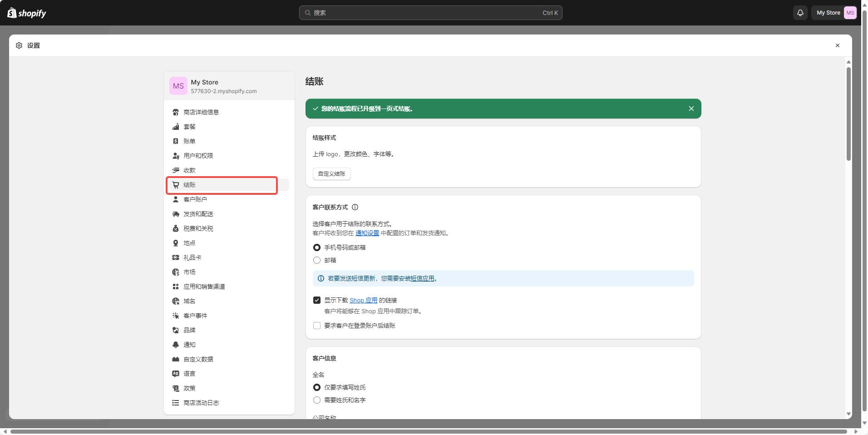Viewport: 868px width, 435px height.
Task: Click the settings gear icon
Action: pyautogui.click(x=19, y=45)
